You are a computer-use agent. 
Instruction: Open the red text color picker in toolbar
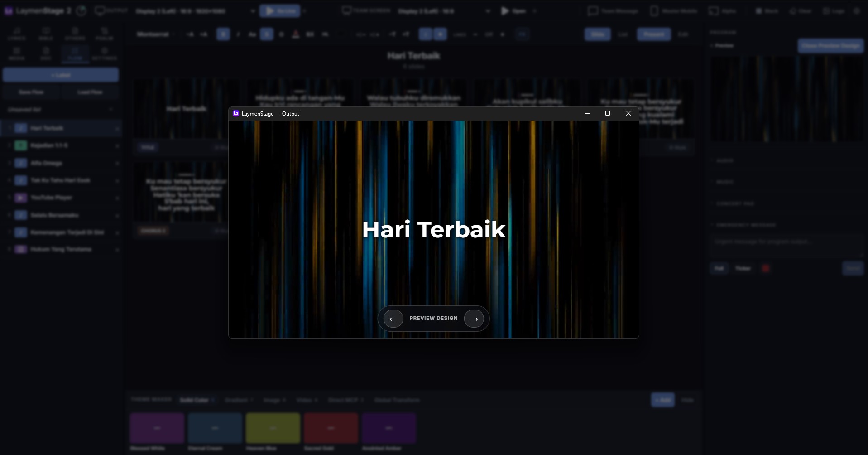(x=296, y=34)
